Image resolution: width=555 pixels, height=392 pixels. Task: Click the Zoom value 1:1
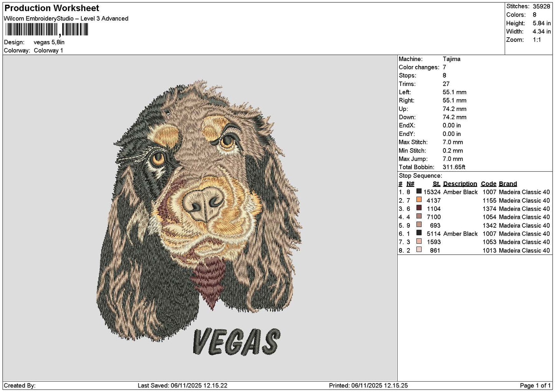click(x=537, y=40)
